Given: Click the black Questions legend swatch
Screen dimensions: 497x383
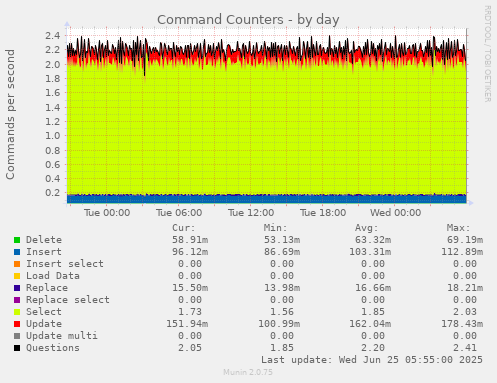Looking at the screenshot, I should (x=17, y=348).
